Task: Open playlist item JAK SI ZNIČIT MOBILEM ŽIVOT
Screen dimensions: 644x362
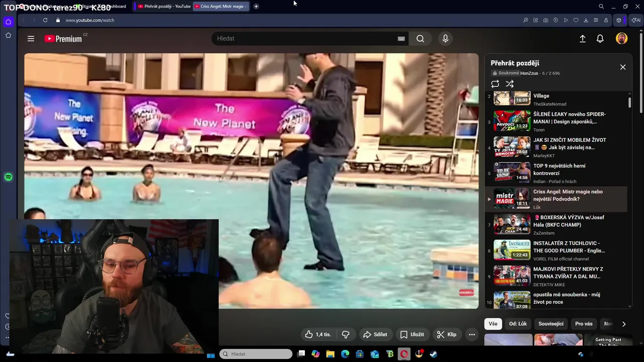Action: coord(556,148)
